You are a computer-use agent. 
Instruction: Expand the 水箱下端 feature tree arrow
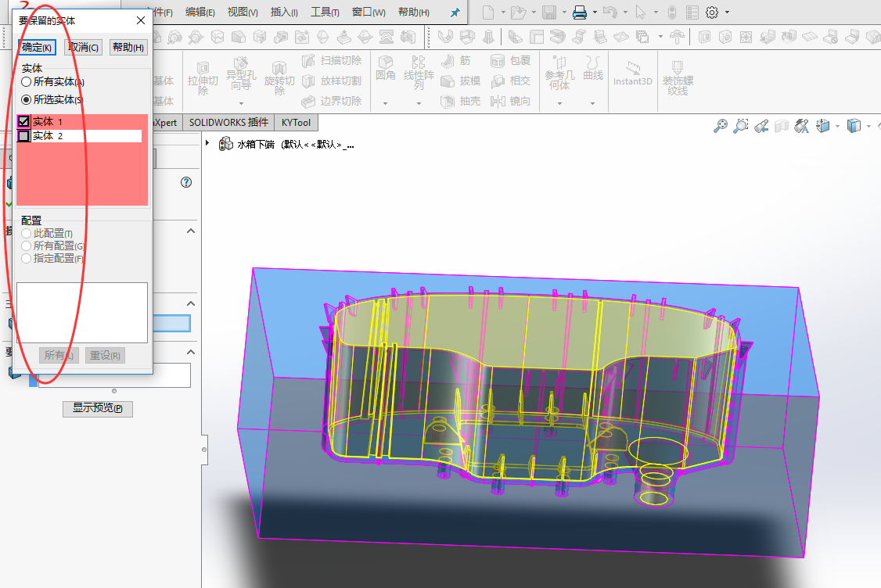coord(207,143)
